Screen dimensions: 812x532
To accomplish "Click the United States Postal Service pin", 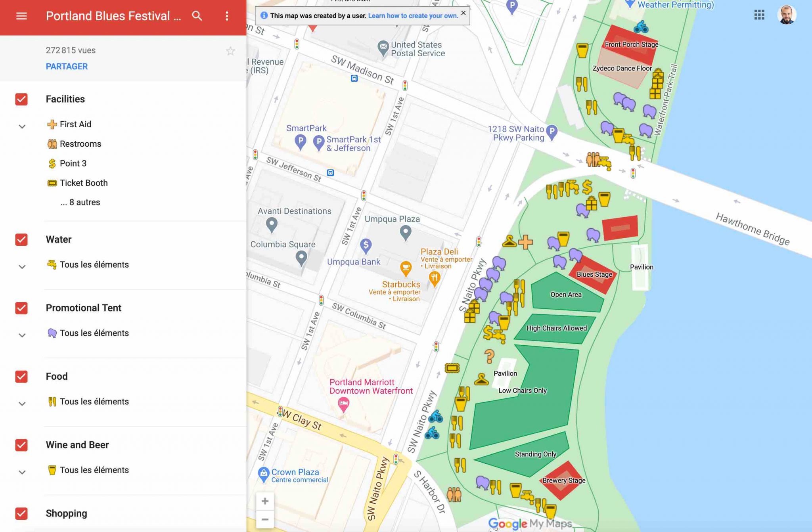I will [x=383, y=48].
